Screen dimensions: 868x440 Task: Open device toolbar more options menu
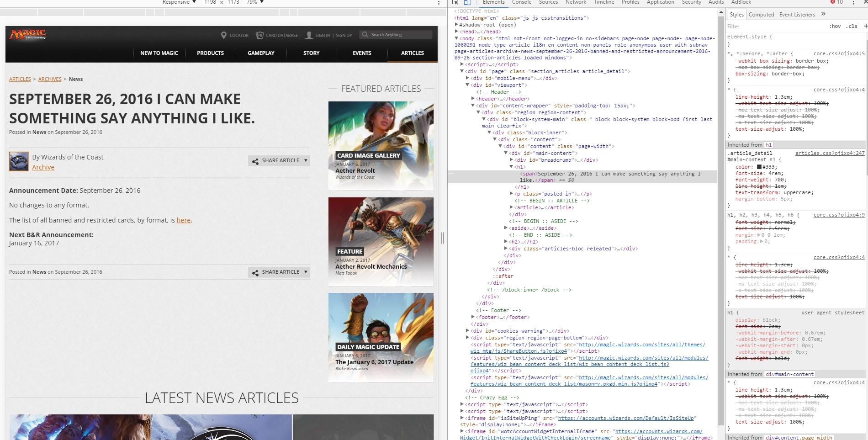[439, 2]
